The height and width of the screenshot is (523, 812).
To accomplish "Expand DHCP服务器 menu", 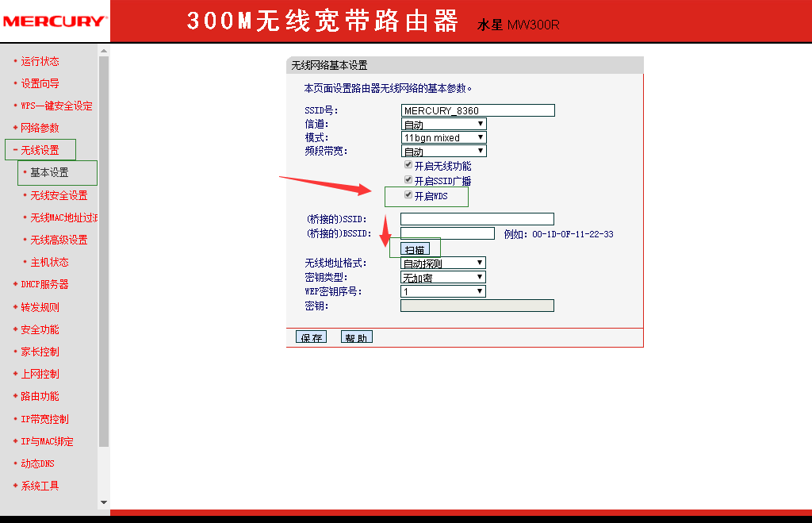I will pyautogui.click(x=44, y=285).
